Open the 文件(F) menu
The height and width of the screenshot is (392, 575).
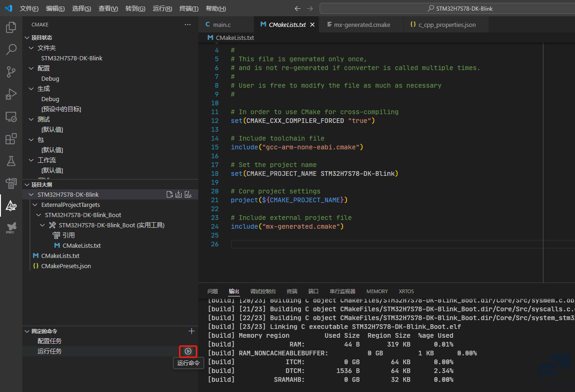(29, 9)
